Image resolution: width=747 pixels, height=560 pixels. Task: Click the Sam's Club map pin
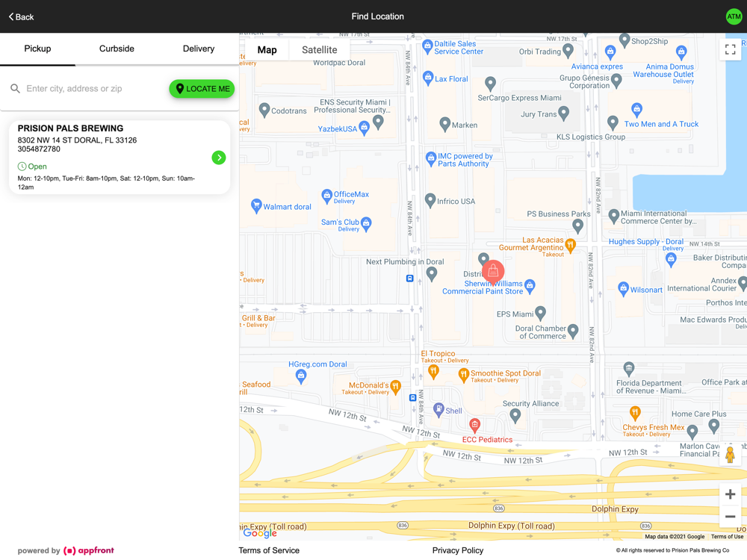pyautogui.click(x=366, y=224)
